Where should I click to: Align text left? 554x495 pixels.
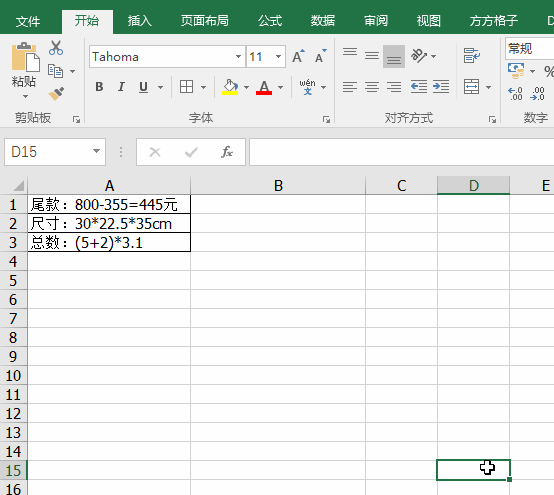coord(350,87)
